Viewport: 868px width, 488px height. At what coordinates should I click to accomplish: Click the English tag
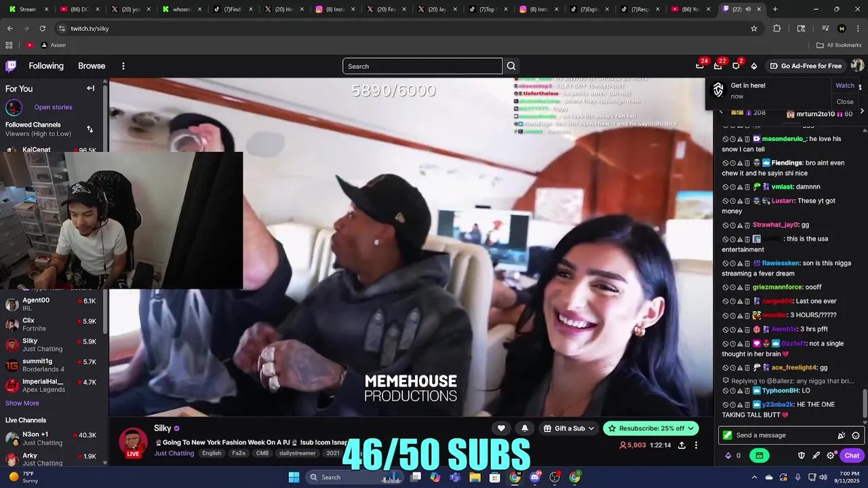point(212,453)
